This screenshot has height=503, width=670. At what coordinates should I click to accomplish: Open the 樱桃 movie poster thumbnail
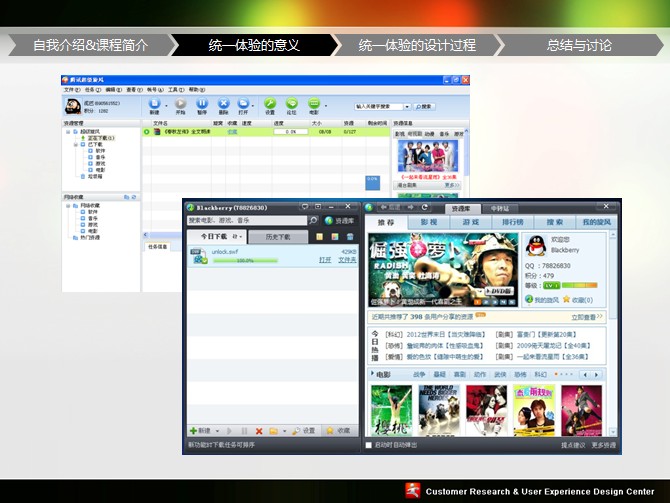point(391,410)
